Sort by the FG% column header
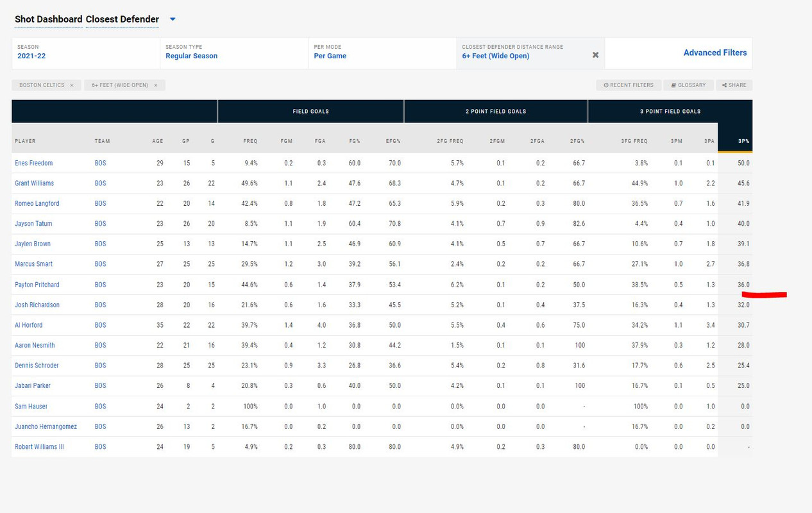The image size is (812, 513). 354,141
